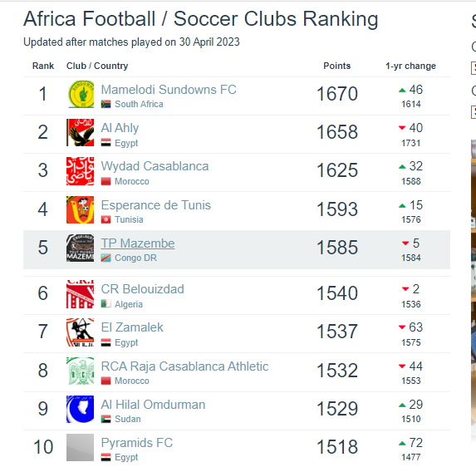Click the Raja Casablanca green eagle logo
The height and width of the screenshot is (467, 476).
coord(80,371)
